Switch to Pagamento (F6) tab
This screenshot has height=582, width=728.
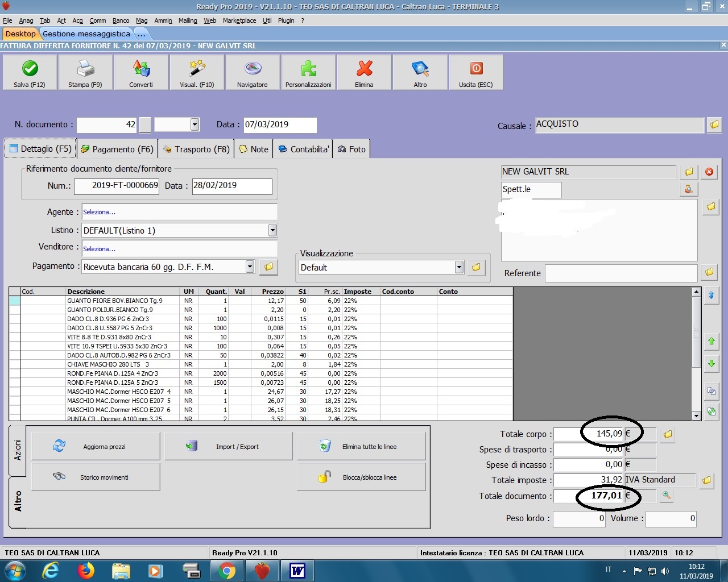coord(117,149)
